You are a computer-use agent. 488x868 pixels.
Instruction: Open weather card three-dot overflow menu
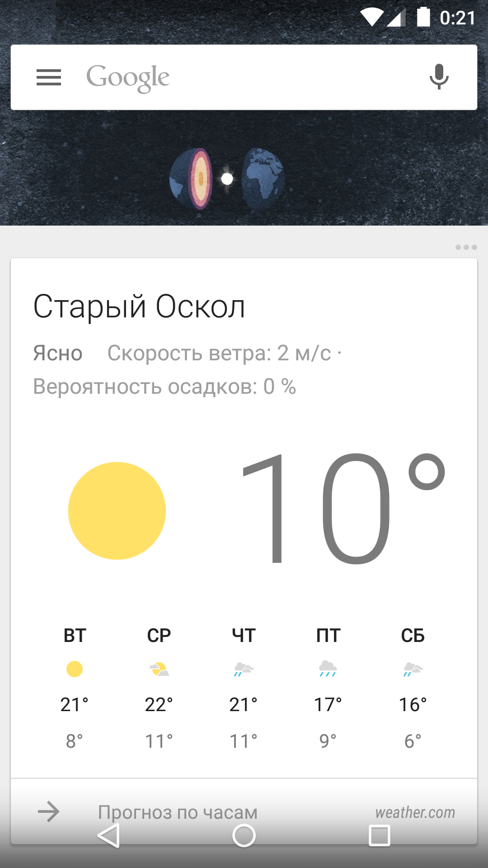pos(466,247)
